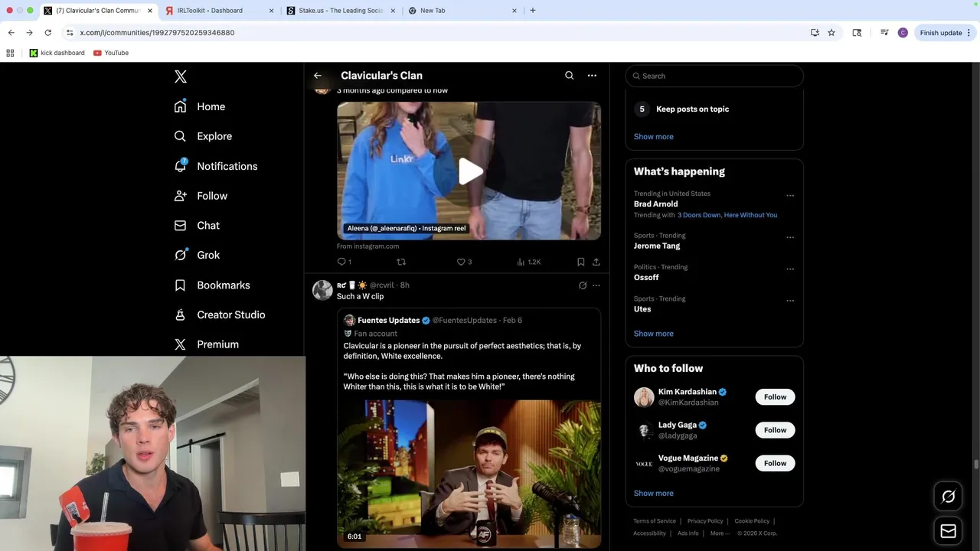The image size is (980, 551).
Task: Open more options on rcvril post
Action: click(596, 285)
